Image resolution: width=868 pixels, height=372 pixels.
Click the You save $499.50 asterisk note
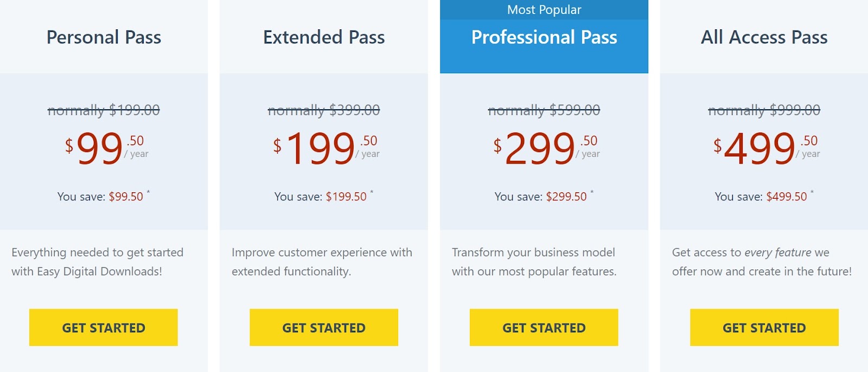tap(764, 196)
